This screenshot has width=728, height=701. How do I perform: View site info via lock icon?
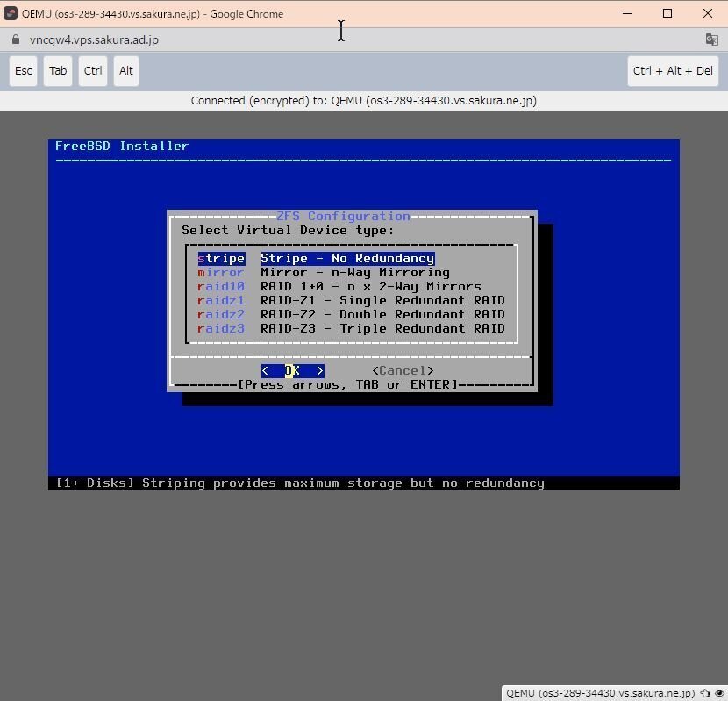(16, 39)
